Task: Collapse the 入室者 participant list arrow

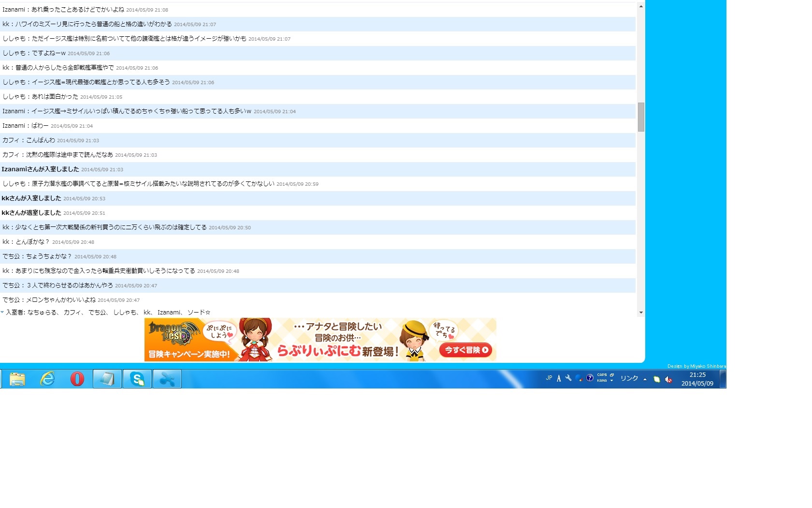Action: (2, 313)
